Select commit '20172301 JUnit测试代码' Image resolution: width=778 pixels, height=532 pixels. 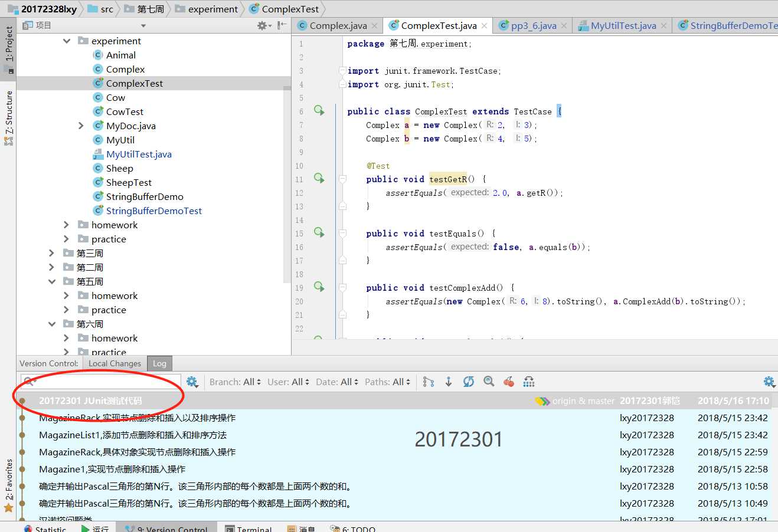click(394, 400)
